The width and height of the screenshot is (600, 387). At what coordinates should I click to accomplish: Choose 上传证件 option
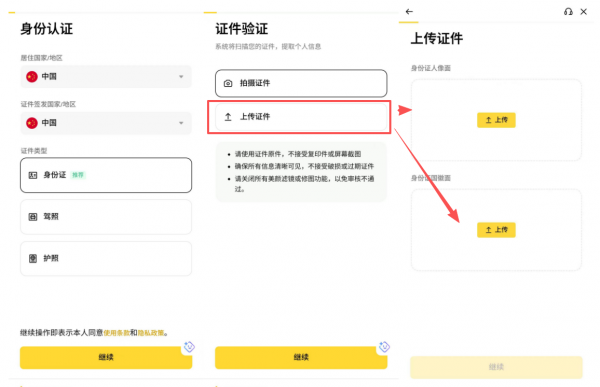coord(301,117)
